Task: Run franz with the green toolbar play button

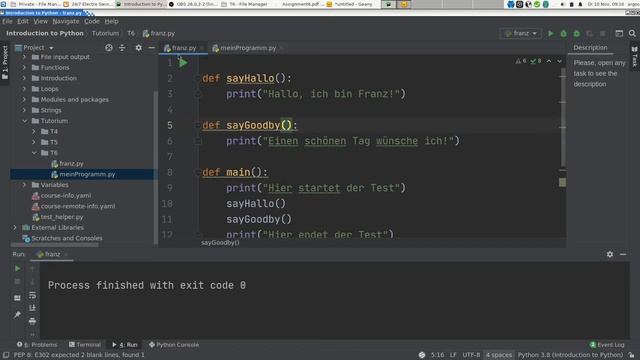Action: (x=551, y=33)
